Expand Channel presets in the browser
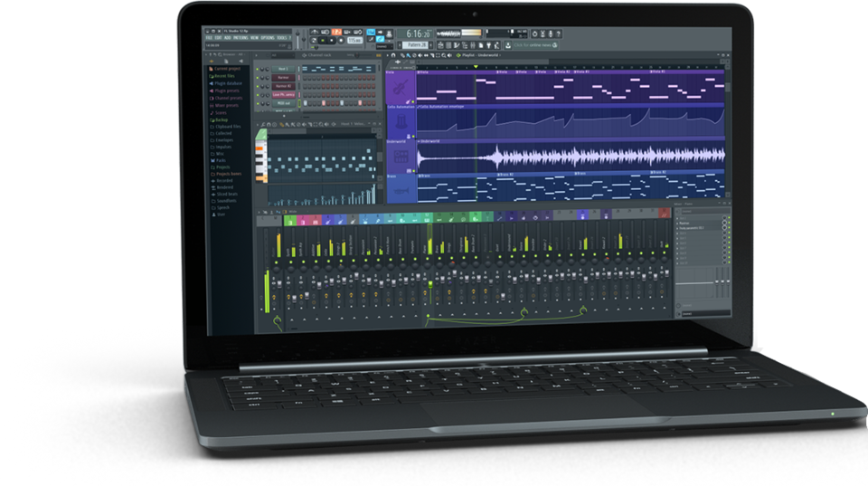The width and height of the screenshot is (868, 486). pos(225,98)
